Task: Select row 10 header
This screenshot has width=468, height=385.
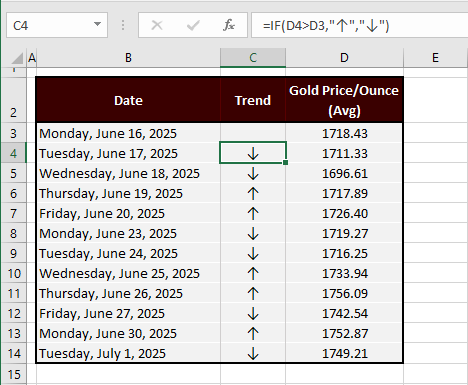Action: (13, 273)
